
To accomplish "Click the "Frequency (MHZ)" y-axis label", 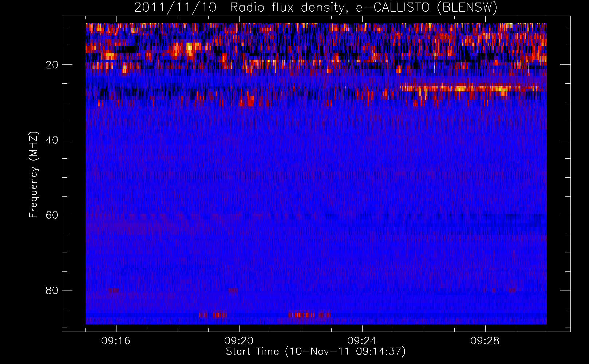I will [33, 175].
